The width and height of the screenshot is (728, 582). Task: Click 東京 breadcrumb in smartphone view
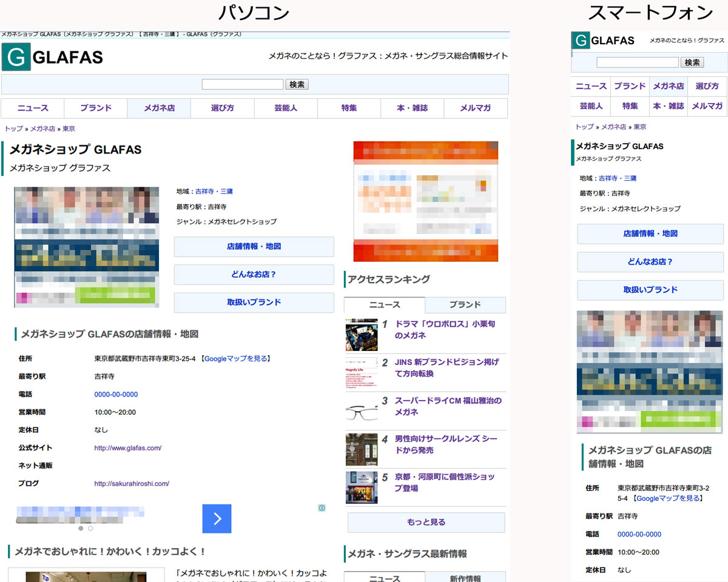point(640,127)
